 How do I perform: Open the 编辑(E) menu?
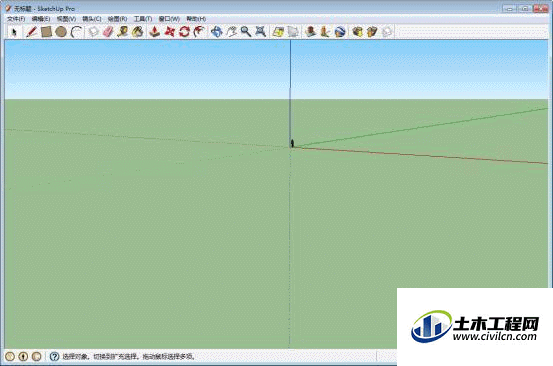click(x=41, y=19)
